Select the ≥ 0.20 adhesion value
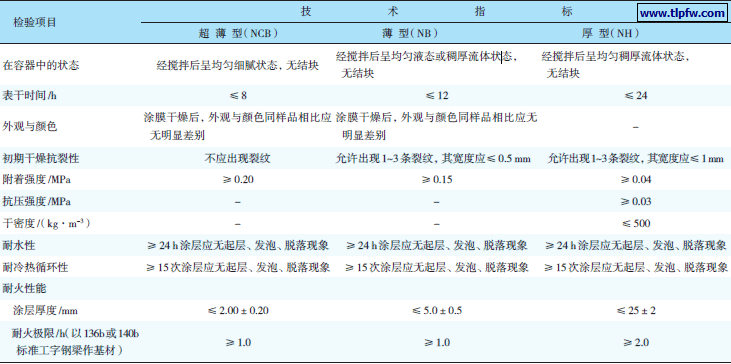This screenshot has height=364, width=731. tap(238, 180)
